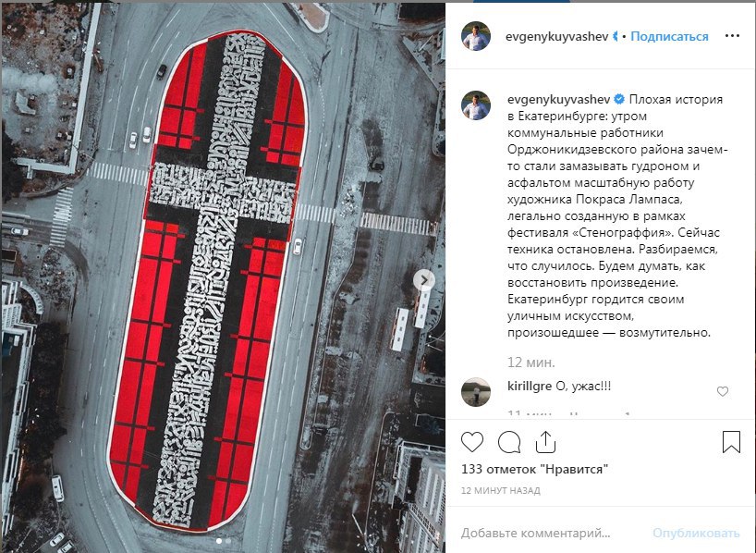View the 133 отметок "Нравится" likes list
Image resolution: width=756 pixels, height=553 pixels.
(x=534, y=469)
